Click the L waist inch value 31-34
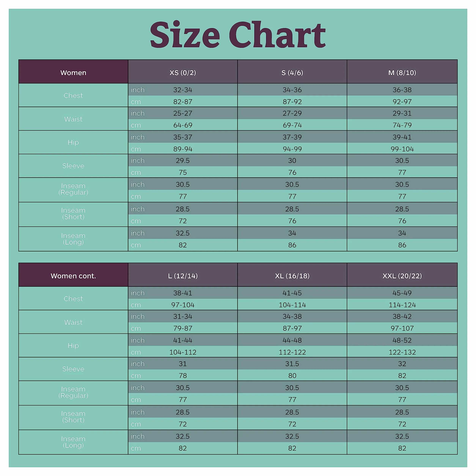The image size is (476, 476). [183, 316]
